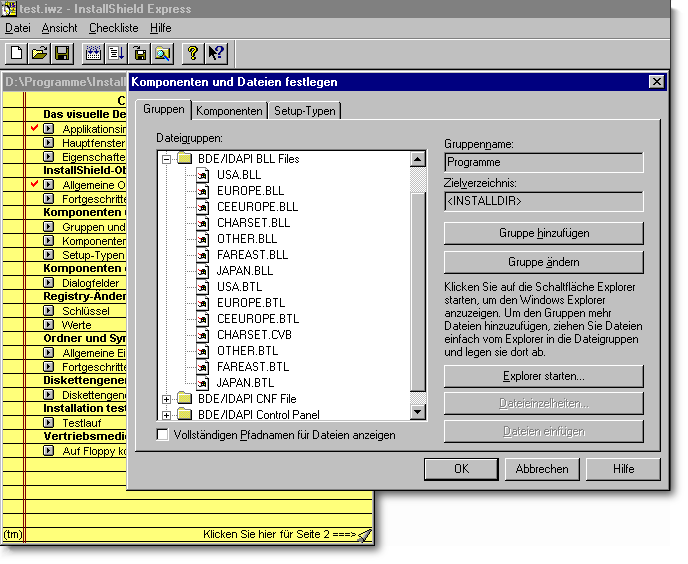Switch to the Komponenten tab
This screenshot has height=564, width=688.
pos(229,111)
